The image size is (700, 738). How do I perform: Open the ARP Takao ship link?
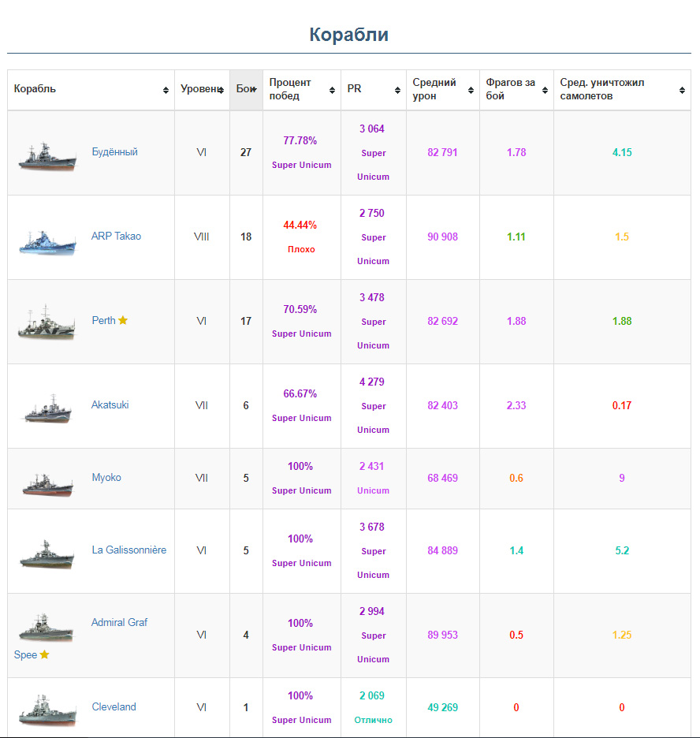click(116, 236)
